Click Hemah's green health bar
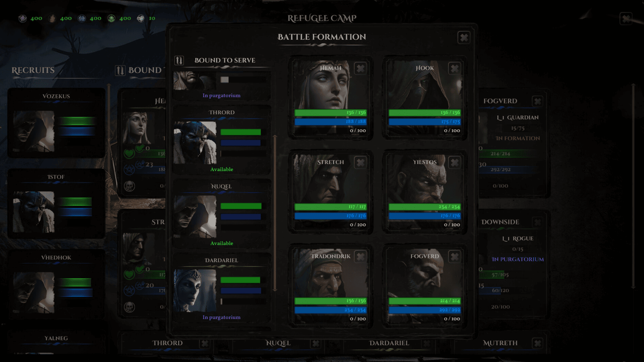644x362 pixels. [x=330, y=113]
